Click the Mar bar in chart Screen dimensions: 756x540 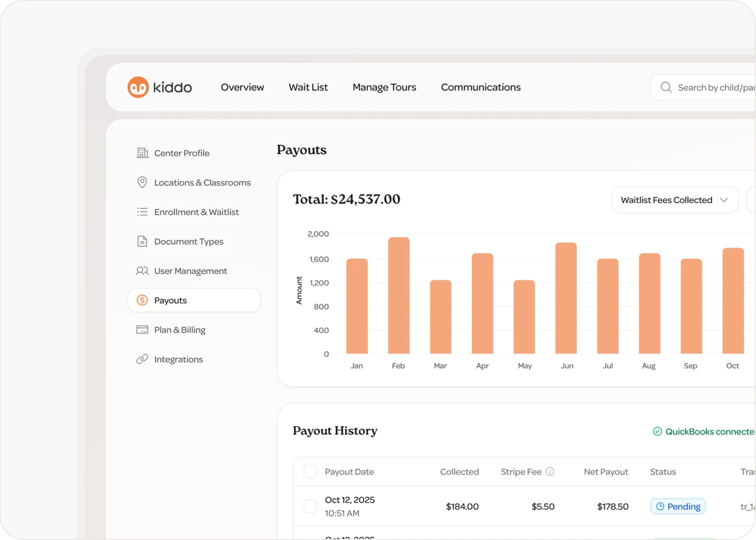(441, 317)
